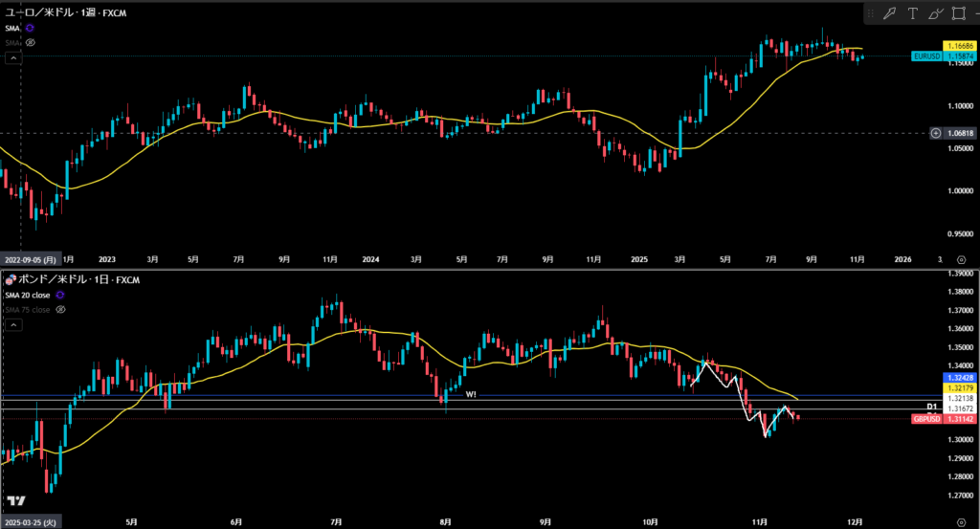Collapse the indicator legend on the EUR/USD chart
The width and height of the screenshot is (980, 529).
pyautogui.click(x=14, y=58)
